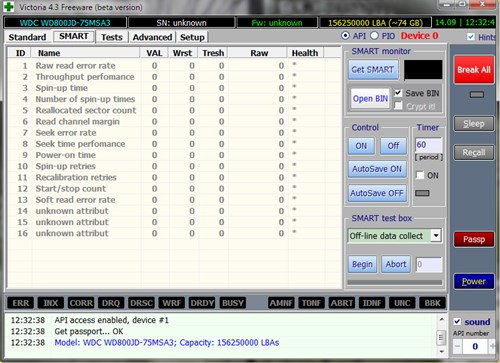Viewport: 500px width, 363px height.
Task: Click the Timer period input field
Action: 429,145
